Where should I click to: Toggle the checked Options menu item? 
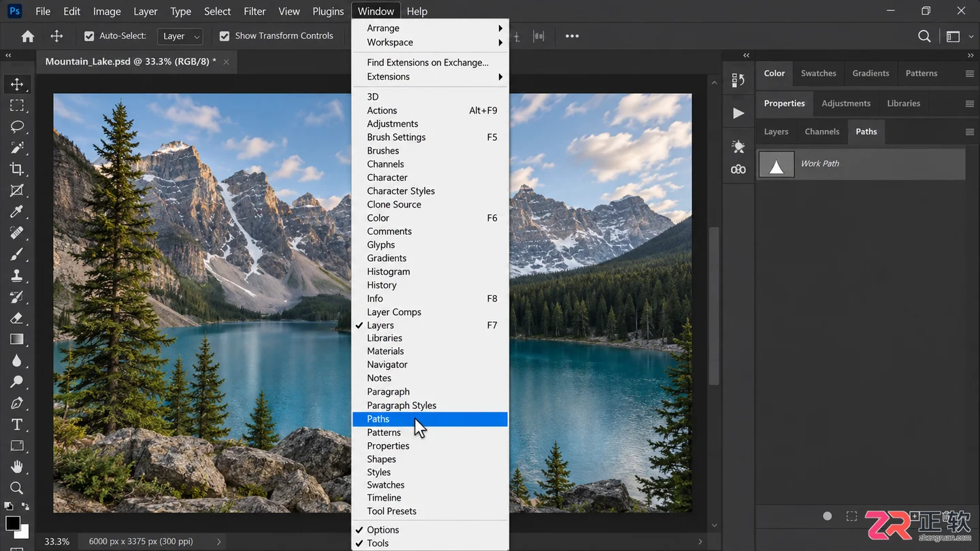(x=430, y=530)
